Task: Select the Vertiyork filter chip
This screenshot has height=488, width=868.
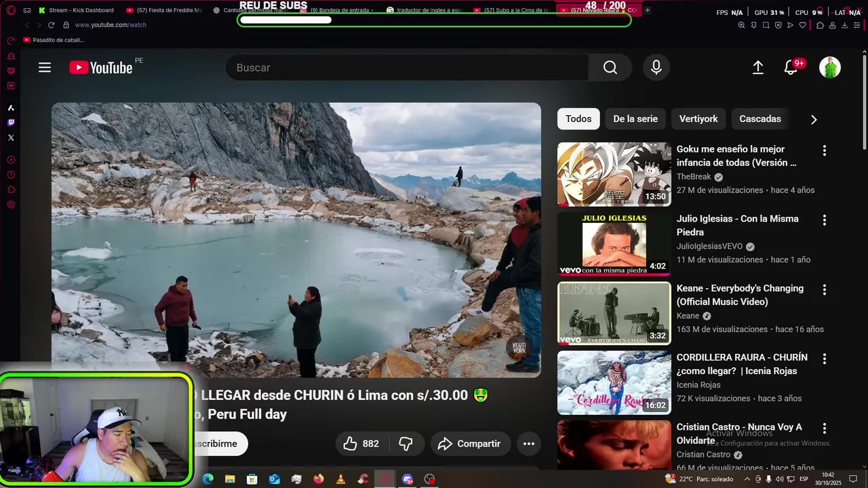Action: 698,119
